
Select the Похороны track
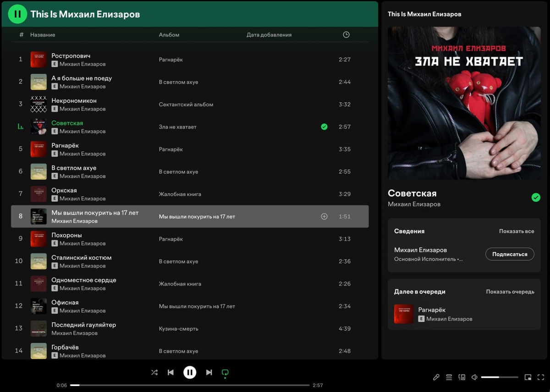click(66, 235)
